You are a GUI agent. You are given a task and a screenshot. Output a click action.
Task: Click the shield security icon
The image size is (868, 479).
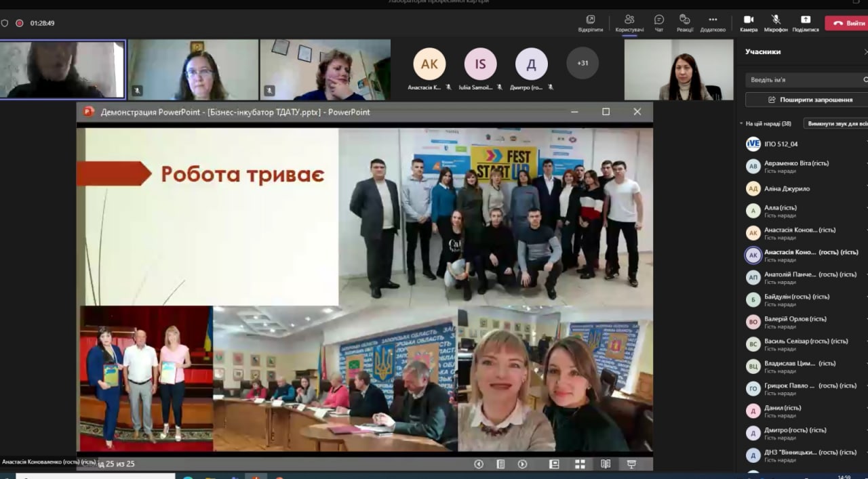5,23
